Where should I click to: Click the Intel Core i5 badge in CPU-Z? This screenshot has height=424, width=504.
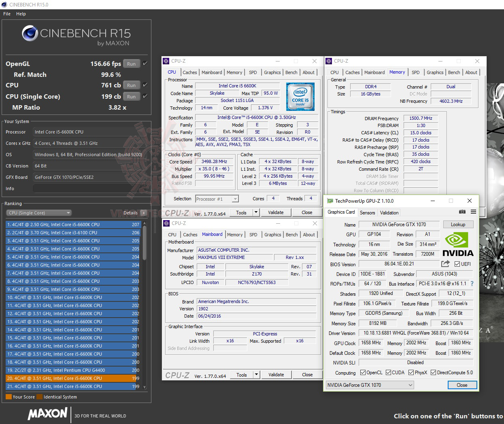[300, 97]
